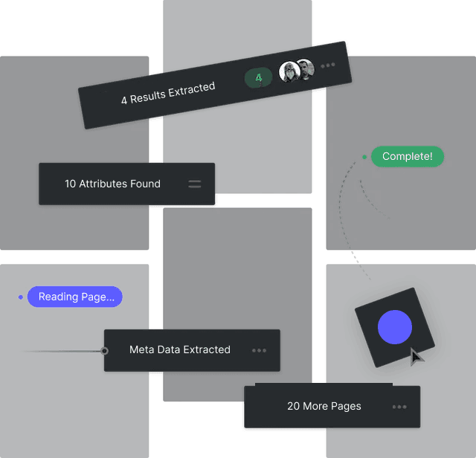The width and height of the screenshot is (476, 458).
Task: Click the large purple circle
Action: click(x=394, y=327)
